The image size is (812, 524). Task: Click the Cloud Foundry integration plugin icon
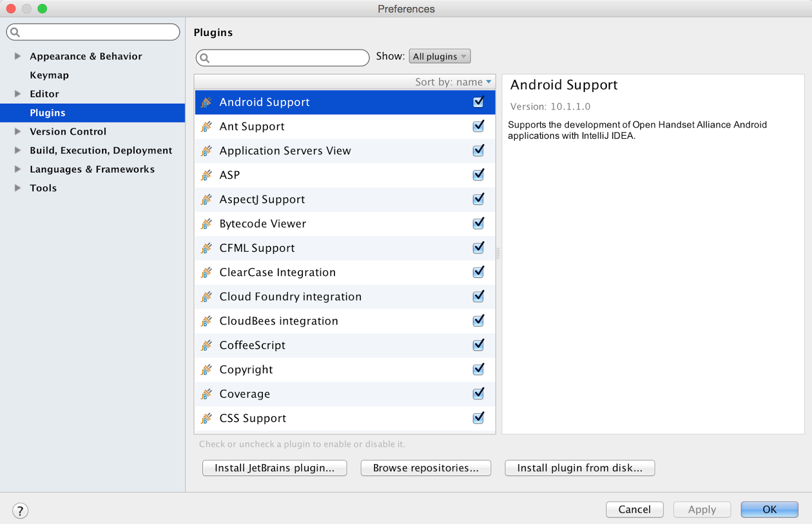207,297
